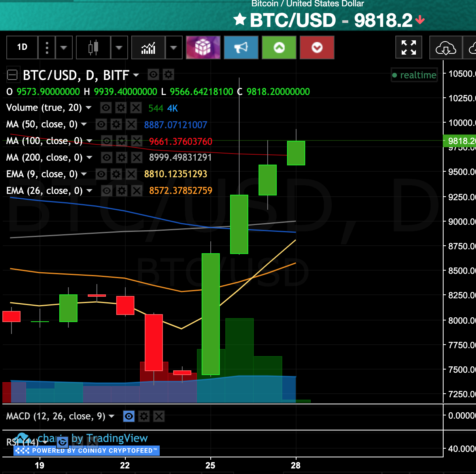The image size is (476, 474).
Task: Click the blue megaphone alert button
Action: 241,47
